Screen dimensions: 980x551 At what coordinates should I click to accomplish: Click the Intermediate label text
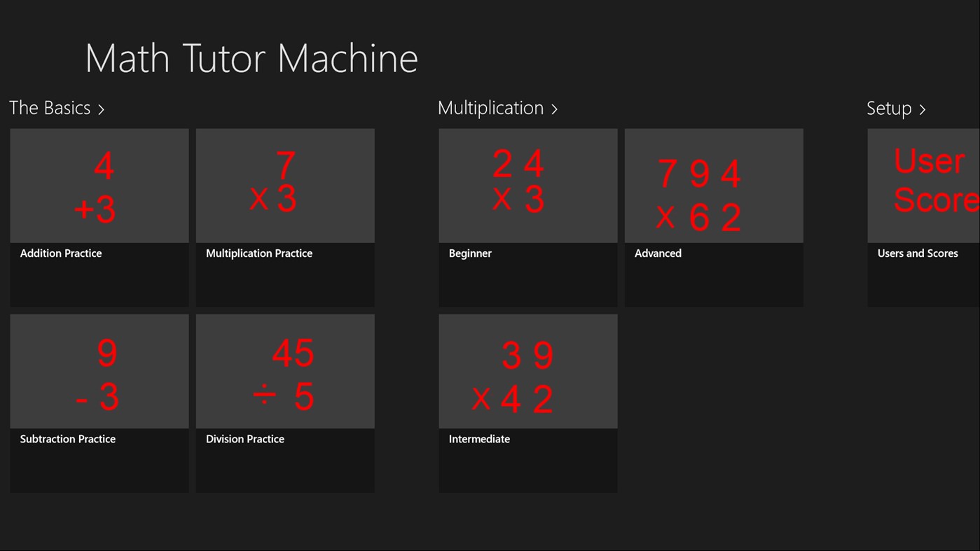[479, 439]
